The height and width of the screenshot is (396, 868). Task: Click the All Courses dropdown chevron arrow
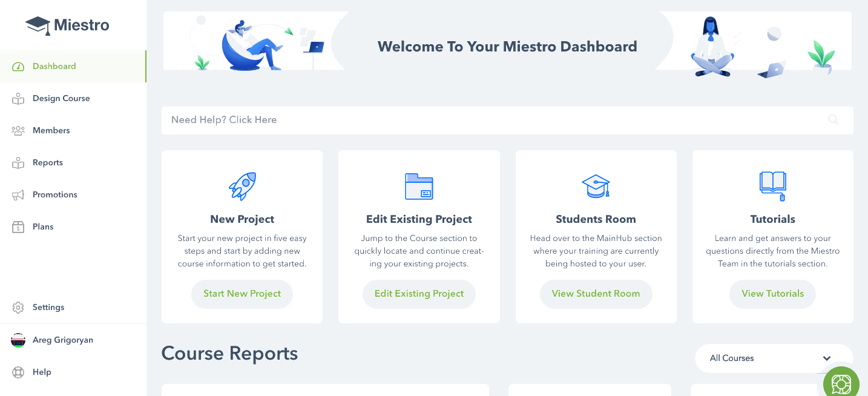827,358
